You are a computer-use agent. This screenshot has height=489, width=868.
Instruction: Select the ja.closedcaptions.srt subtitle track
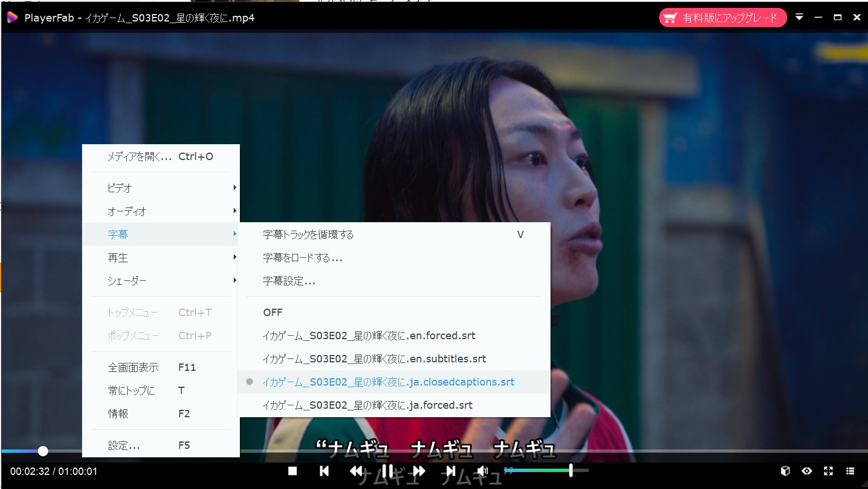click(394, 382)
